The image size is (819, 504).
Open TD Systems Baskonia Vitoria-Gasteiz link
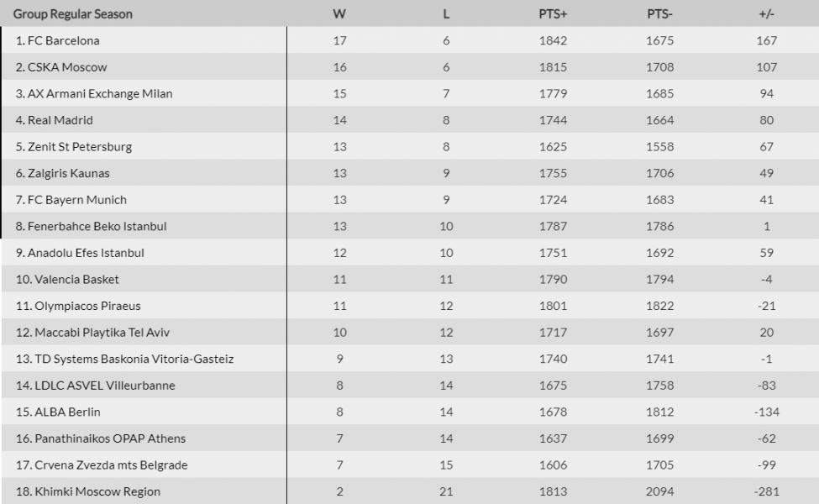click(134, 359)
